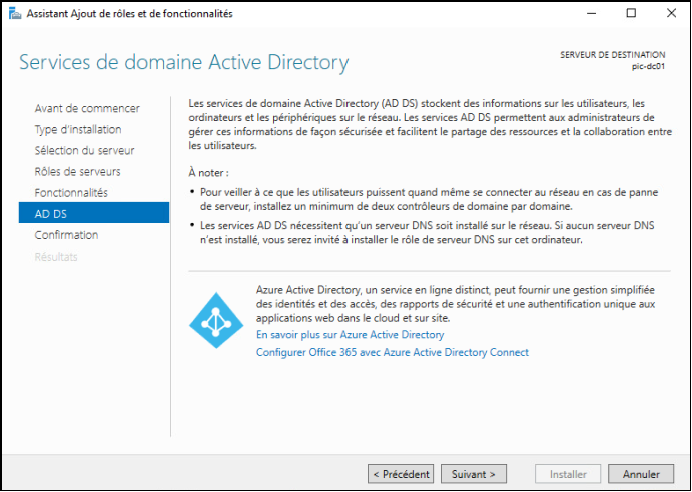Viewport: 692px width, 492px height.
Task: Click the greyed Résultats step
Action: click(x=56, y=257)
